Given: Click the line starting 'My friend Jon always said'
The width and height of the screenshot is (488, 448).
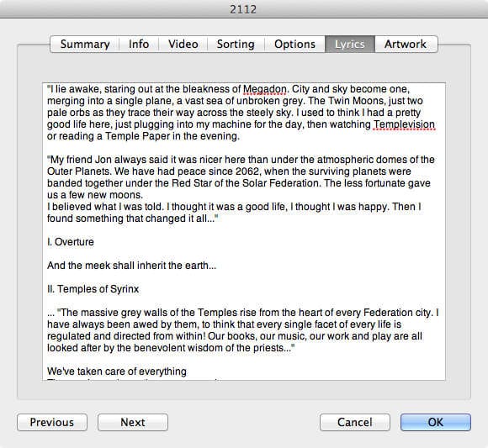Looking at the screenshot, I should (x=241, y=160).
